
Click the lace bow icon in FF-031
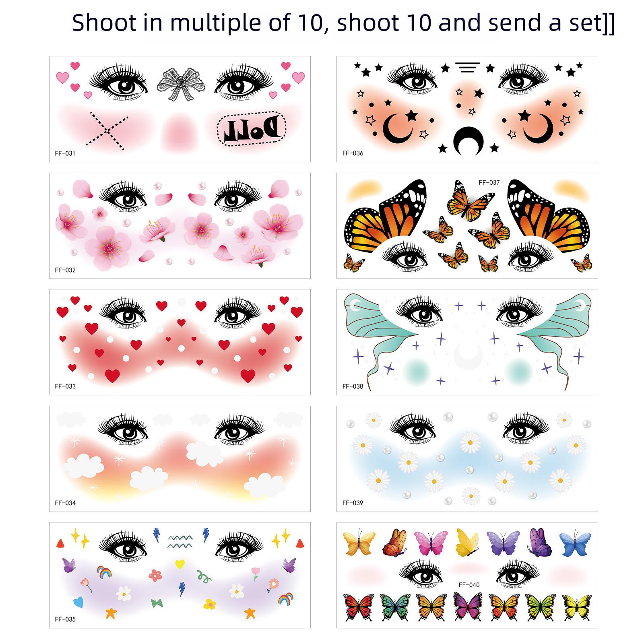coord(181,84)
